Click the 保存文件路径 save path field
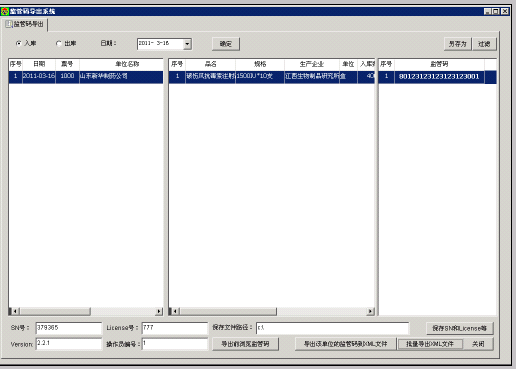 (332, 328)
